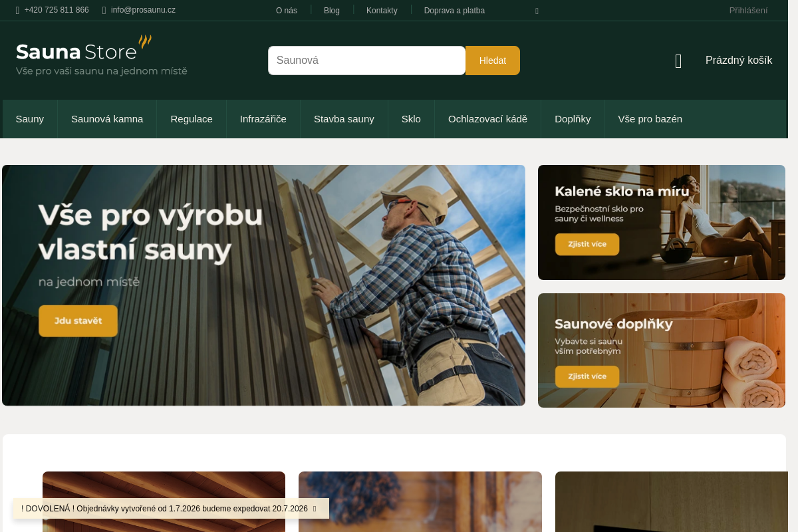The height and width of the screenshot is (532, 798).
Task: Click Zjistit více on Saunové doplňky banner
Action: tap(587, 376)
